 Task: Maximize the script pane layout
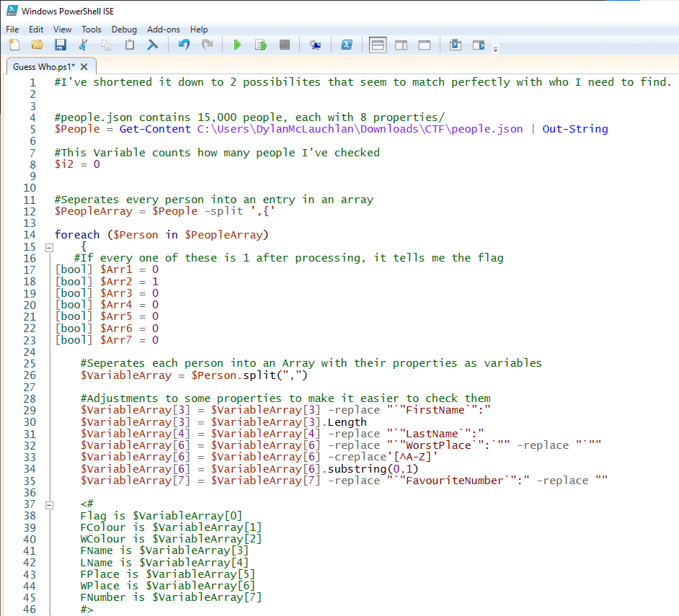(425, 45)
